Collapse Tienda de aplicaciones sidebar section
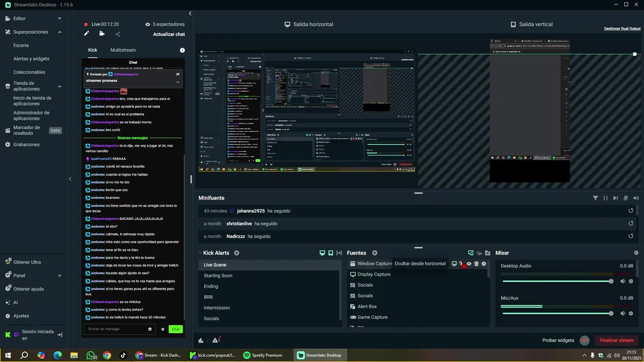 [59, 86]
